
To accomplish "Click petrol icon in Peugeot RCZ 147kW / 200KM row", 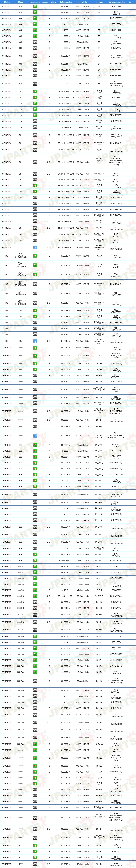I will click(35, 851).
